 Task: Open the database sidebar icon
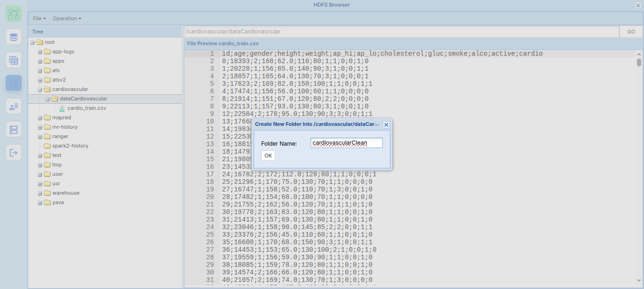click(x=14, y=37)
